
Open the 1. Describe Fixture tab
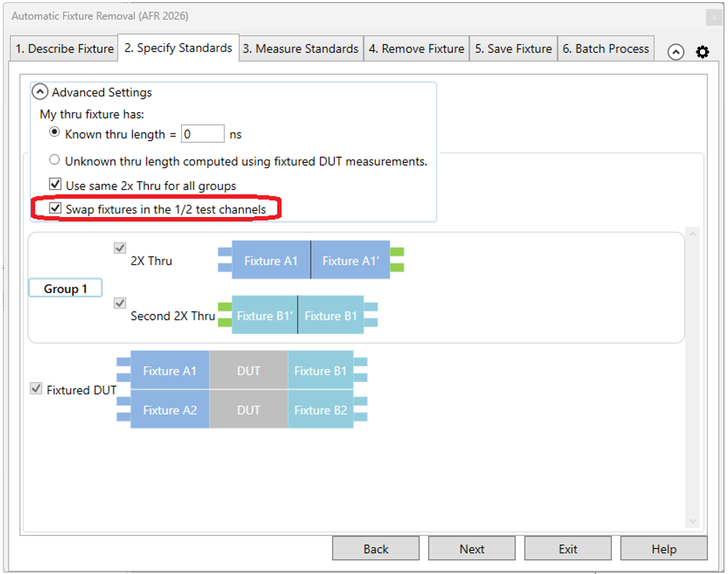coord(65,49)
